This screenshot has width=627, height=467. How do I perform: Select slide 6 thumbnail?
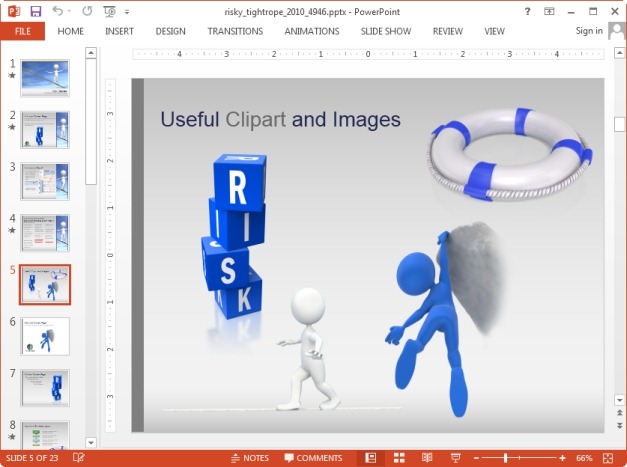(45, 336)
